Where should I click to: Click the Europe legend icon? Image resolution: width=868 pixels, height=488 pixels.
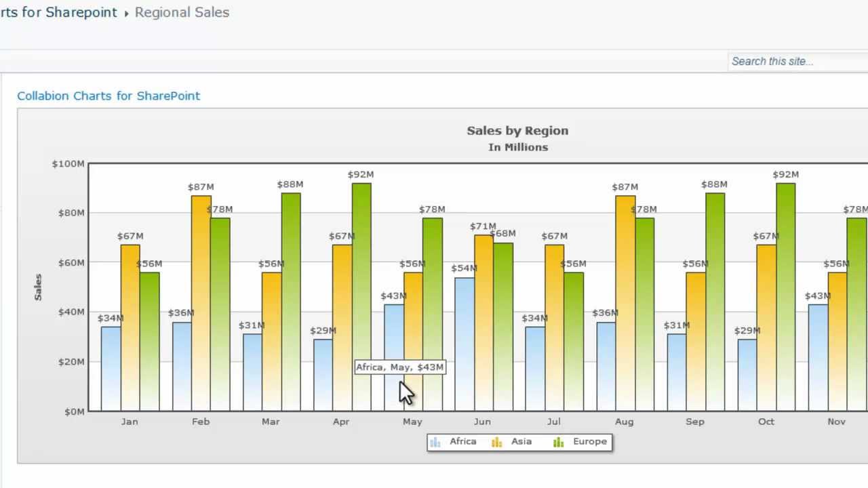point(558,442)
